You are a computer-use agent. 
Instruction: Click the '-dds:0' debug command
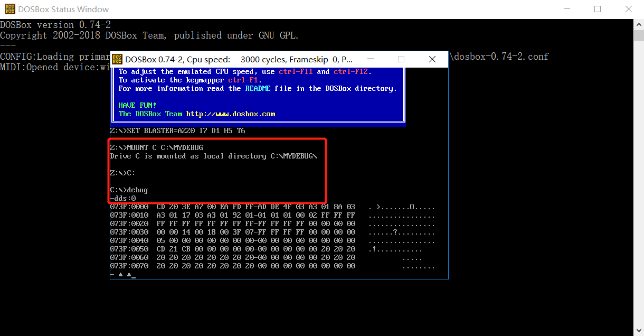coord(122,198)
